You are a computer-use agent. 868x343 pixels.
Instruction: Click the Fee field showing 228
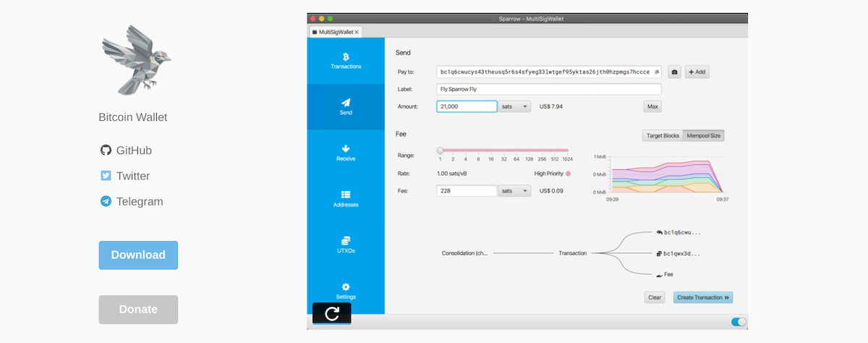[467, 190]
